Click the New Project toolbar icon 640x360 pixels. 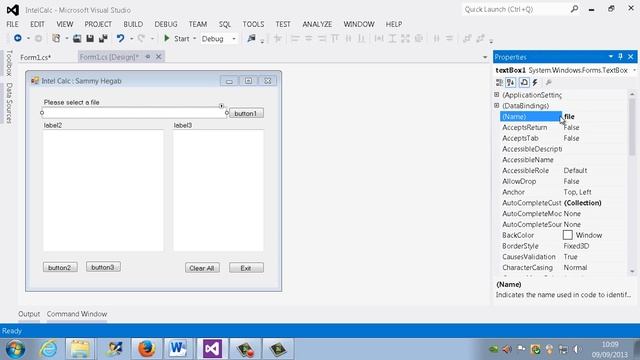[56, 38]
